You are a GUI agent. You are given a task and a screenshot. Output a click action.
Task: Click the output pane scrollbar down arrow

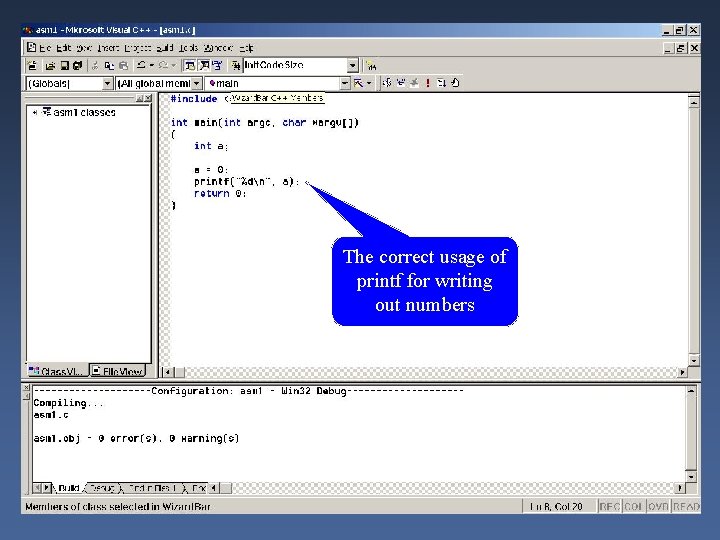pyautogui.click(x=691, y=476)
